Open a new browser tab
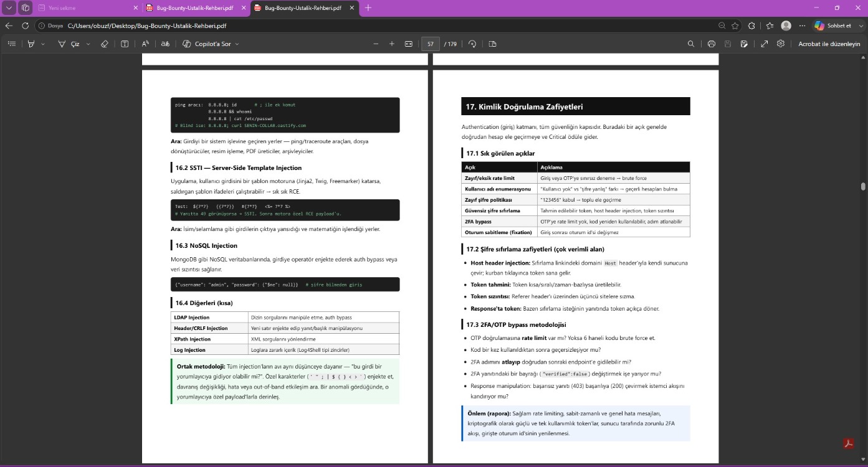868x467 pixels. pyautogui.click(x=368, y=8)
